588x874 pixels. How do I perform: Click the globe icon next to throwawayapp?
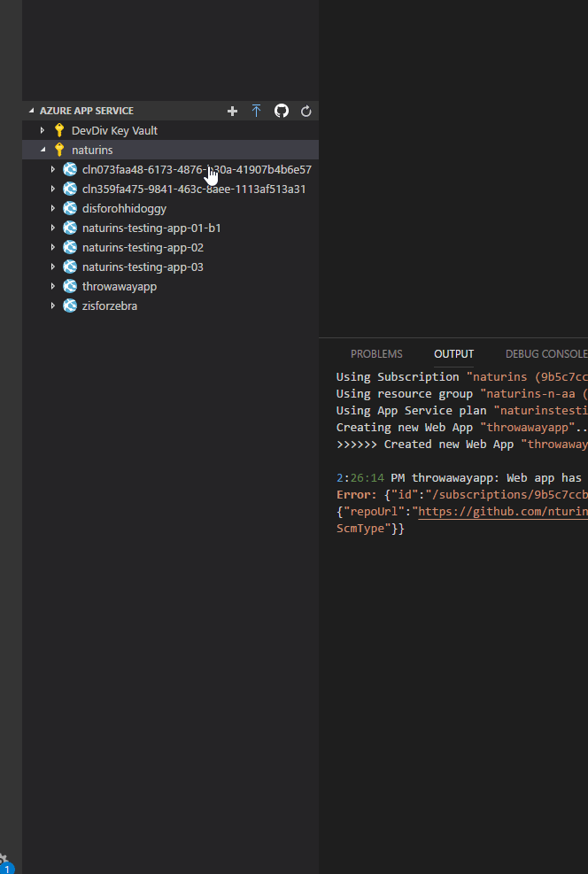pyautogui.click(x=70, y=286)
